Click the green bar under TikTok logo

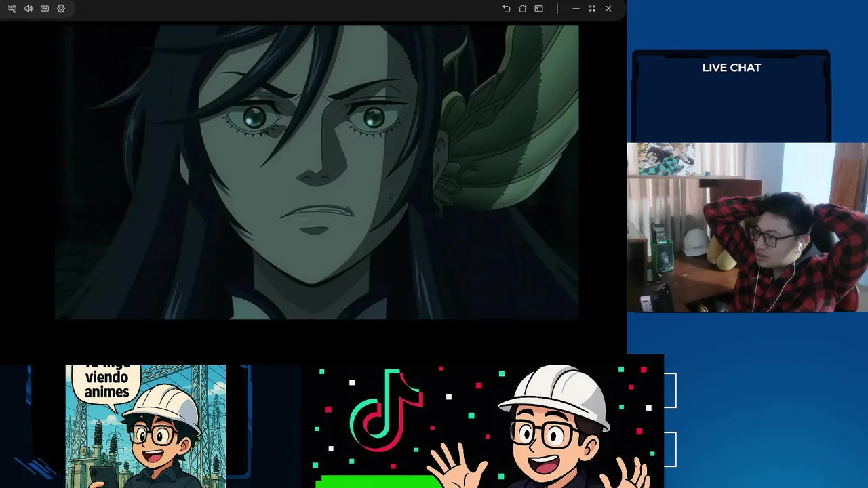(378, 481)
